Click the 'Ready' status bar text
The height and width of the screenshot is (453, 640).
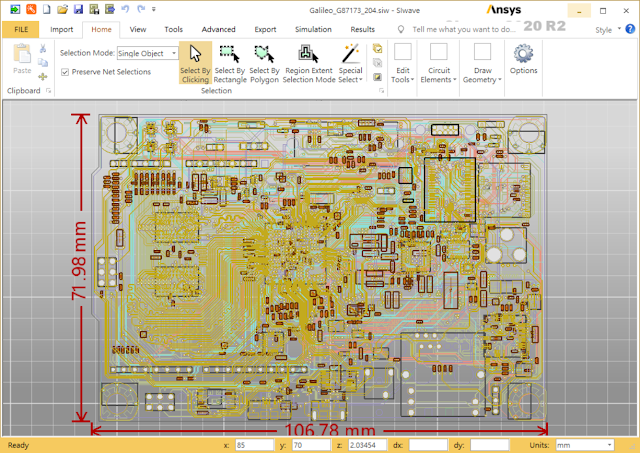tap(18, 445)
